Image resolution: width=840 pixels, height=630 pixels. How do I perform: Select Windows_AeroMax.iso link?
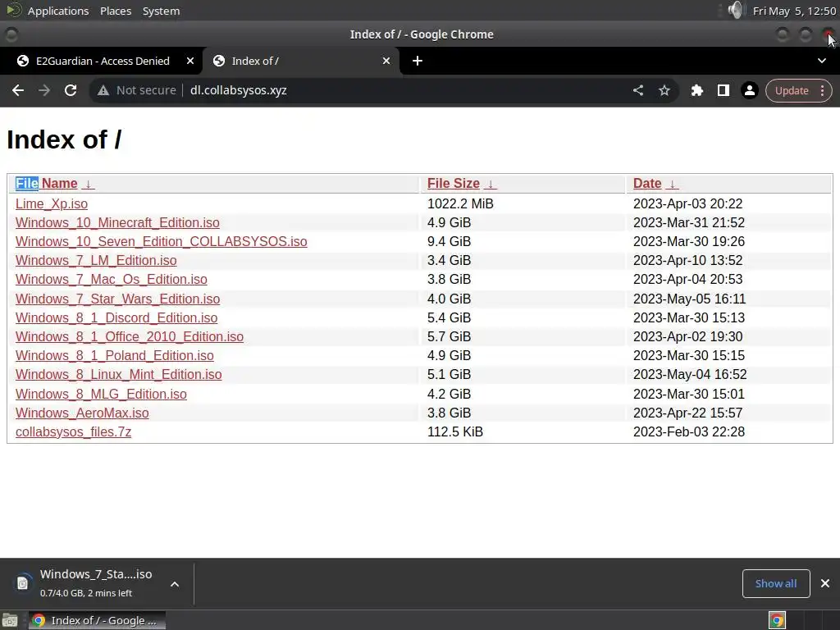pyautogui.click(x=82, y=413)
